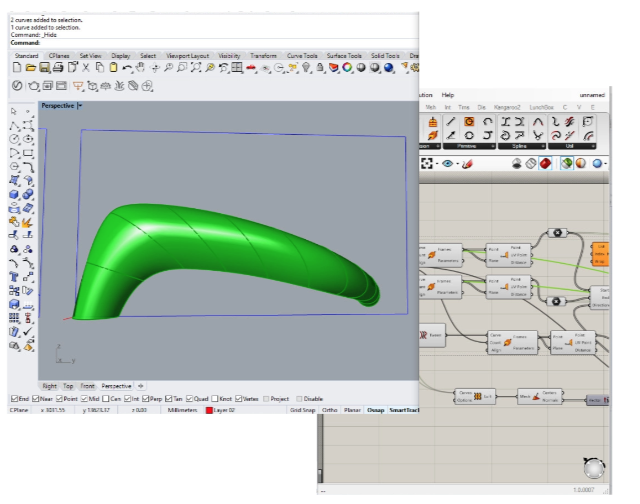Viewport: 640px width, 504px height.
Task: Toggle the End object snap checkbox
Action: (x=13, y=398)
